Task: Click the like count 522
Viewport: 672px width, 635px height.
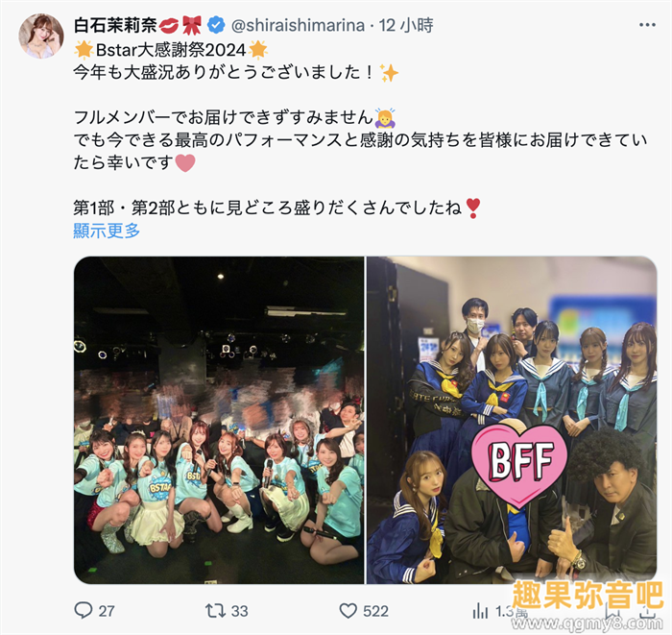Action: [375, 611]
